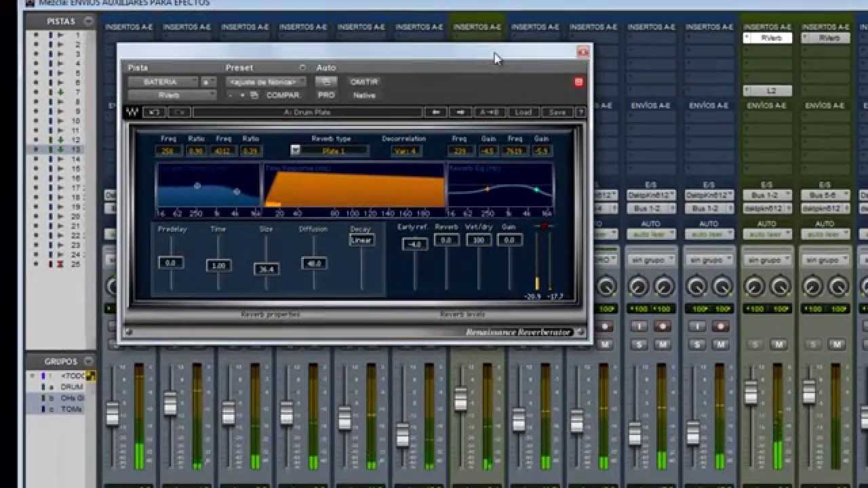The width and height of the screenshot is (868, 488).
Task: Click the Native label in the plugin header
Action: [x=364, y=96]
